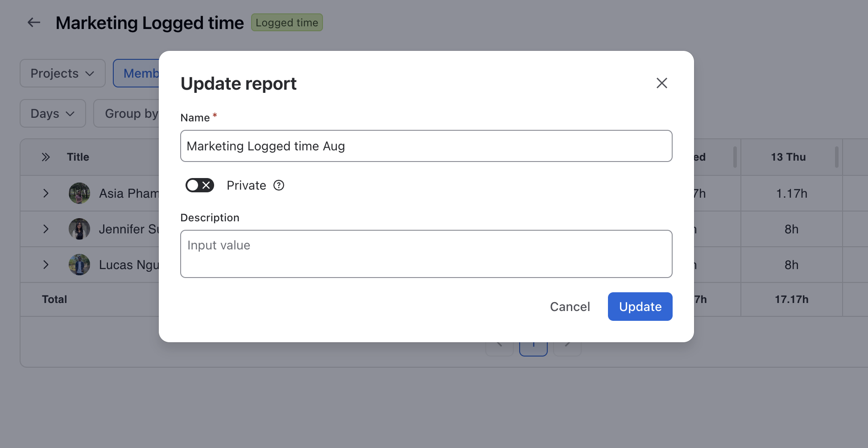
Task: Click the Marketing Logged time page title
Action: (150, 23)
